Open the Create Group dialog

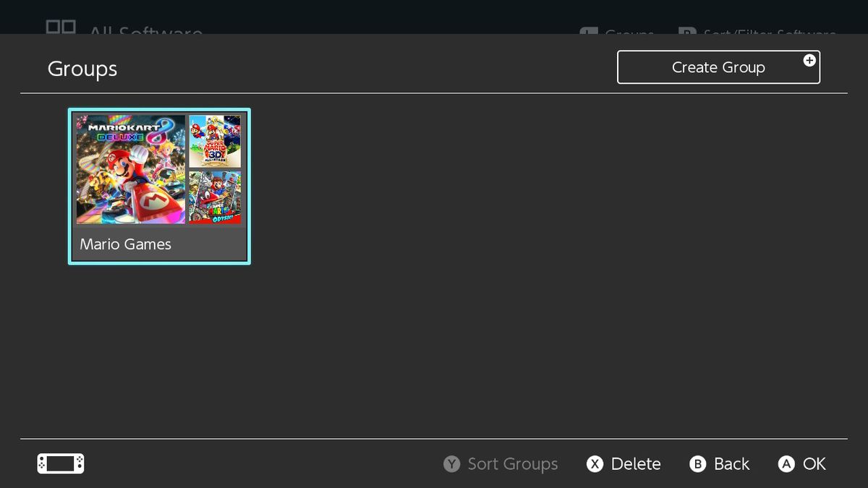[x=718, y=67]
